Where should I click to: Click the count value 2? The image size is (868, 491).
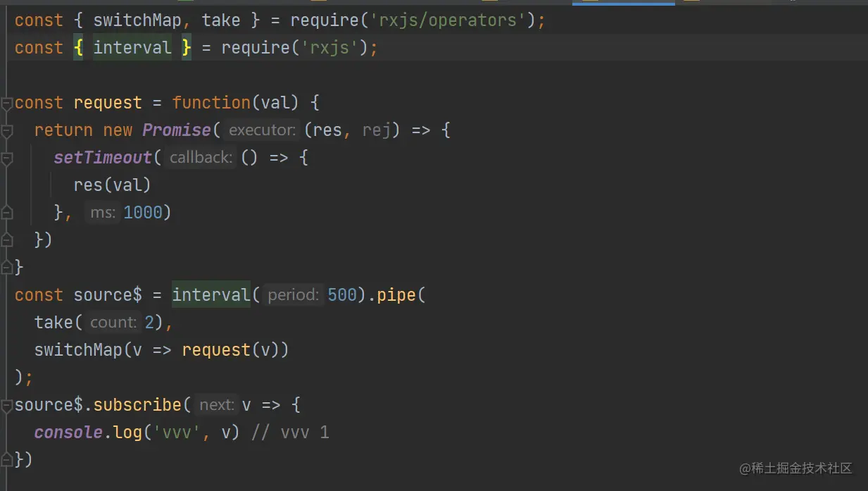(148, 323)
